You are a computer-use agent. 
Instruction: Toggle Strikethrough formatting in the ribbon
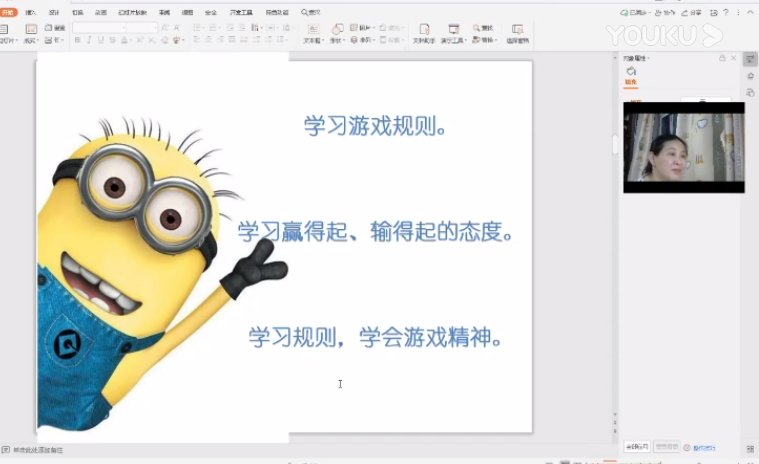pyautogui.click(x=112, y=40)
